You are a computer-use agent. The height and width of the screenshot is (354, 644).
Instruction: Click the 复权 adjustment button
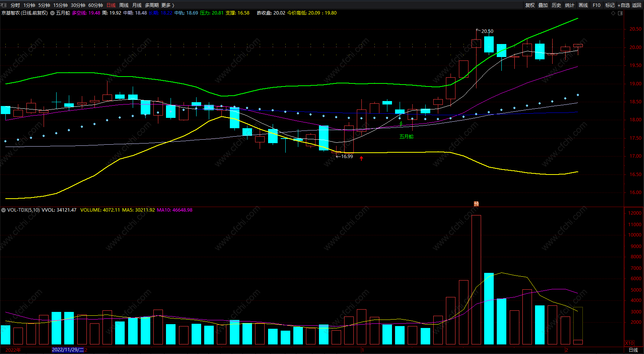[530, 5]
